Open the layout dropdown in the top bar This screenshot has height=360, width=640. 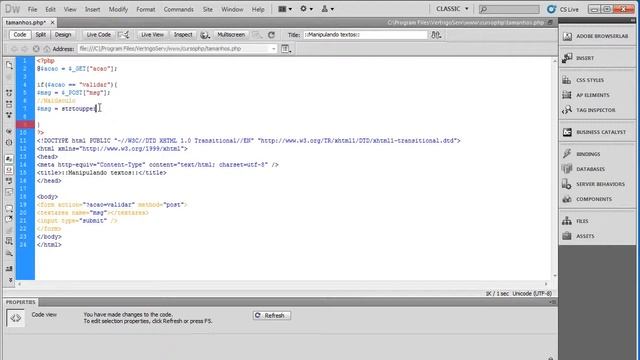(x=285, y=9)
